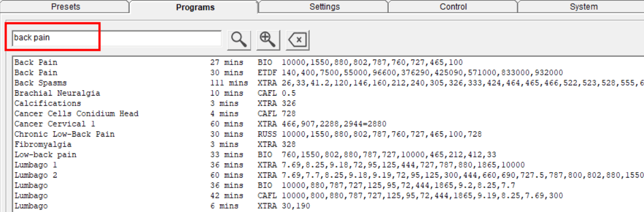Select the Low-back pain BIO program

click(x=328, y=155)
